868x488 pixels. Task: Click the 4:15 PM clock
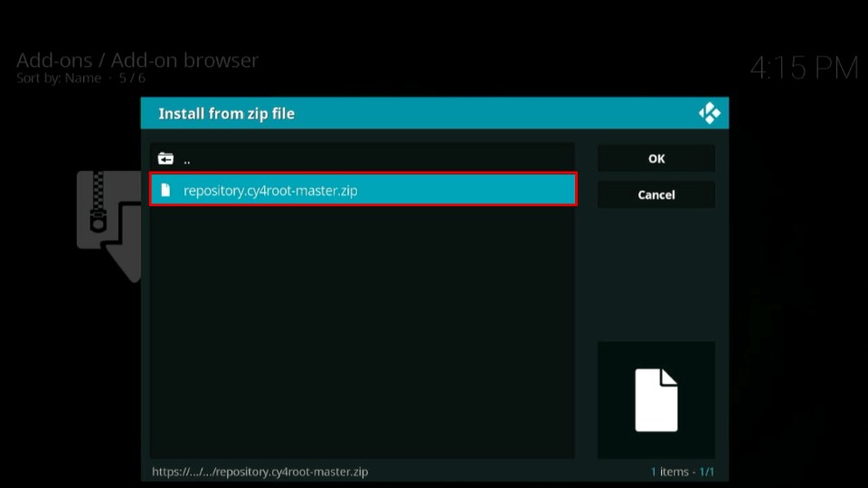(x=804, y=69)
